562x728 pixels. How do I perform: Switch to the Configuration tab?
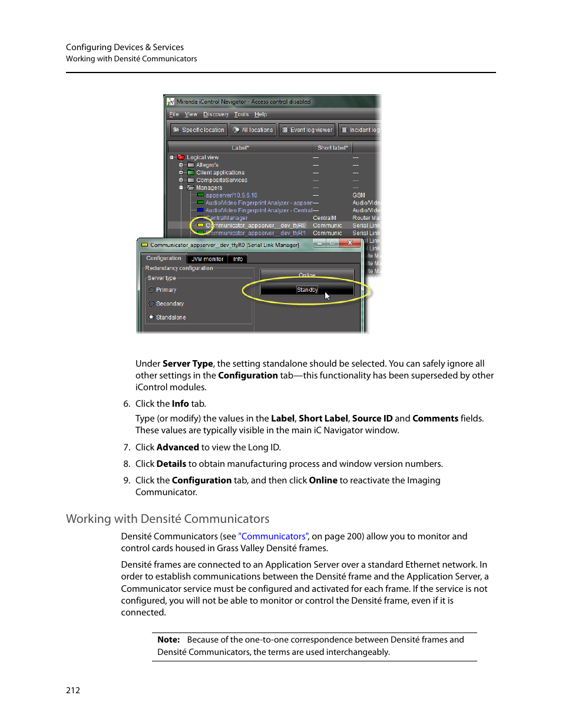pyautogui.click(x=164, y=258)
